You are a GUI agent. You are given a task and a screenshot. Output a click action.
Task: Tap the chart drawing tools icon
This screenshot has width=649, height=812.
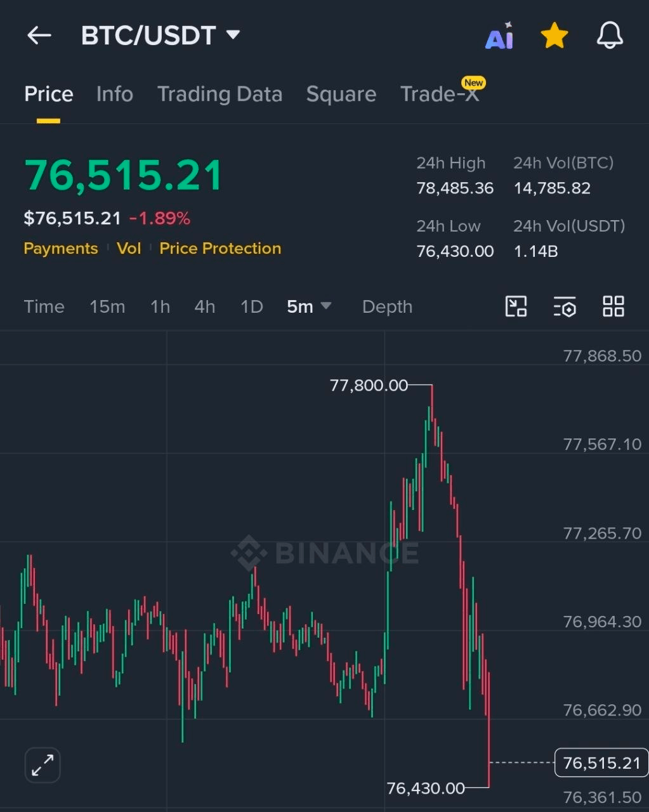[x=516, y=306]
